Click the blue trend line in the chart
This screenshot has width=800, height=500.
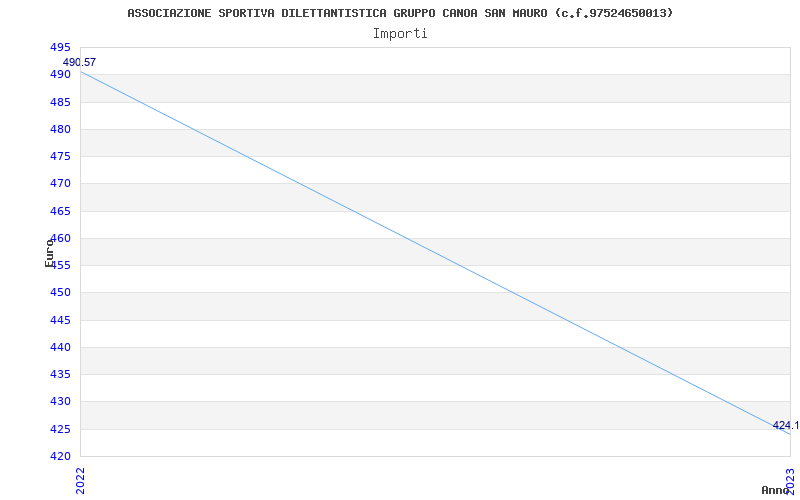pos(435,253)
